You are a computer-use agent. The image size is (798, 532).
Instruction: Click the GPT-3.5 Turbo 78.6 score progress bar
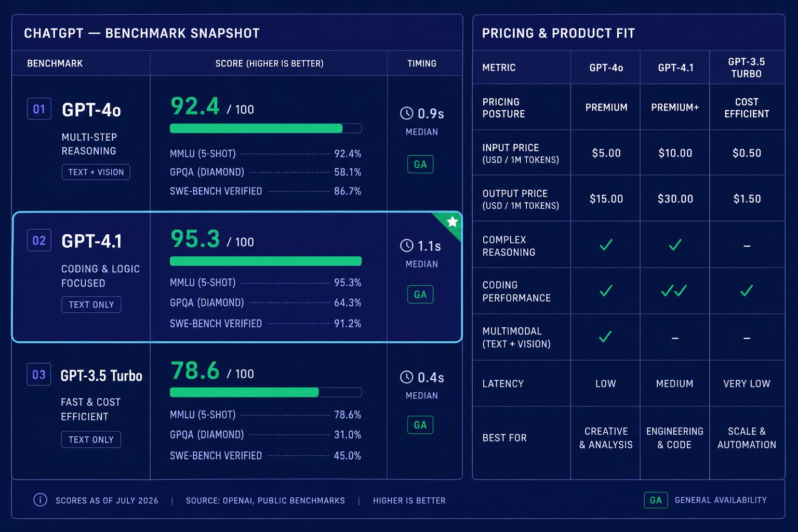[x=265, y=392]
